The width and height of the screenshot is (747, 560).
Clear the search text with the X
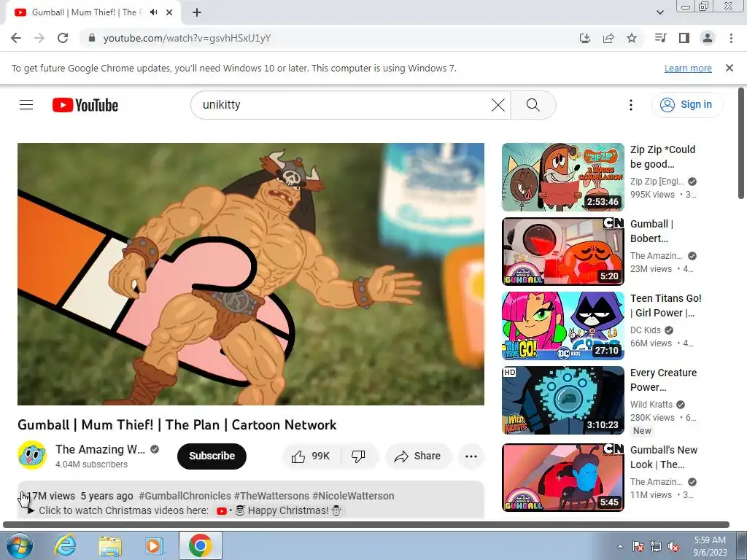(x=498, y=105)
